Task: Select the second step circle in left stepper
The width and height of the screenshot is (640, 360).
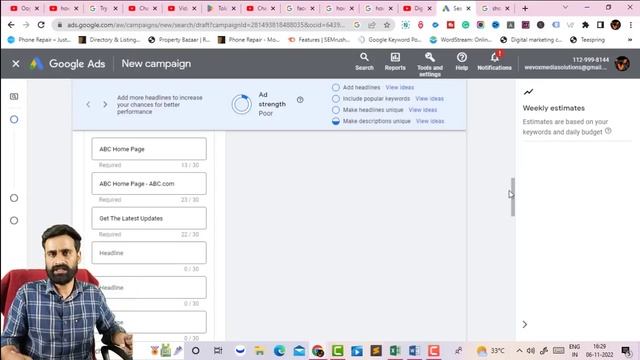Action: [x=14, y=198]
